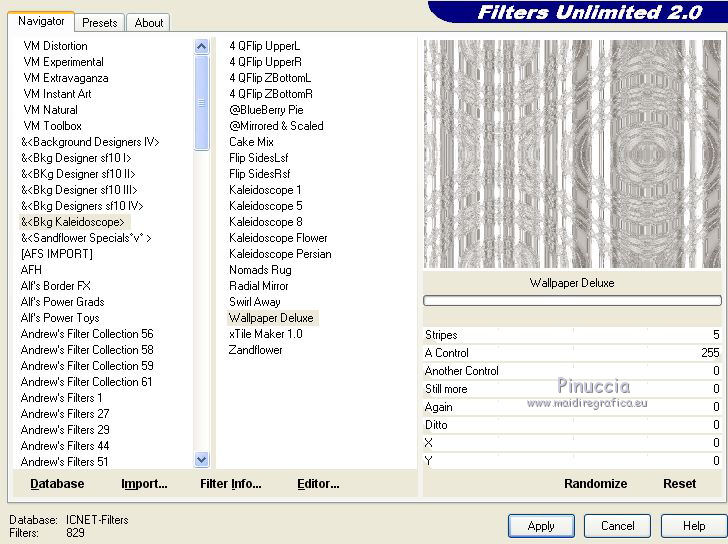Select Andrew's Filter Collection 61
The height and width of the screenshot is (544, 728).
86,382
